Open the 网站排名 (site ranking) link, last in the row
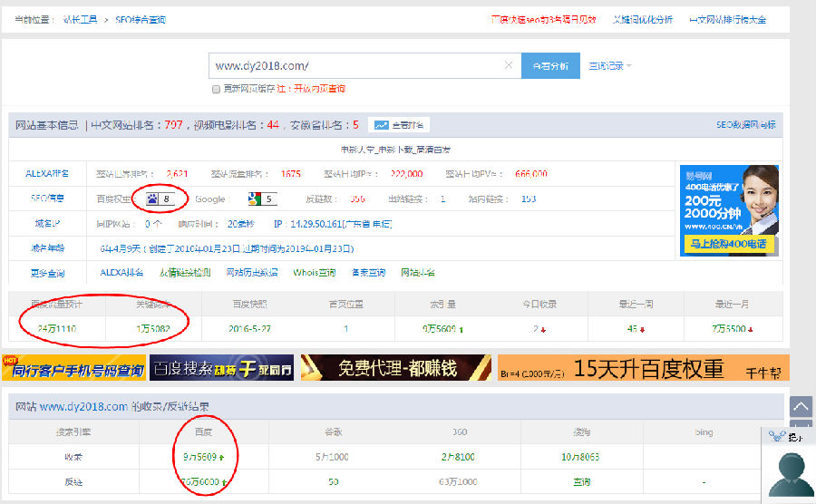816x504 pixels. [418, 273]
